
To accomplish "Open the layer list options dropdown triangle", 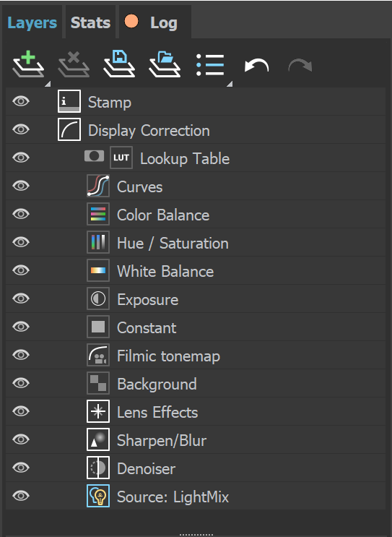I will (x=230, y=84).
